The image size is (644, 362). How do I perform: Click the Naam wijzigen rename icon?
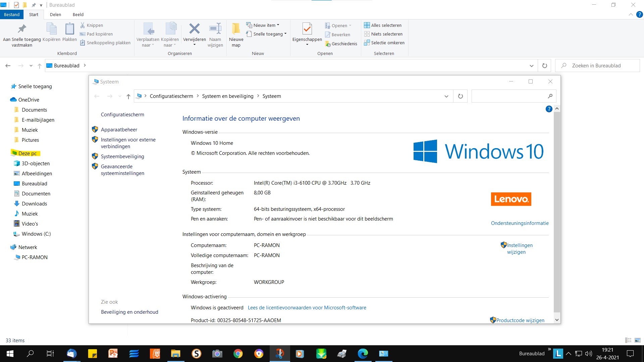[215, 29]
